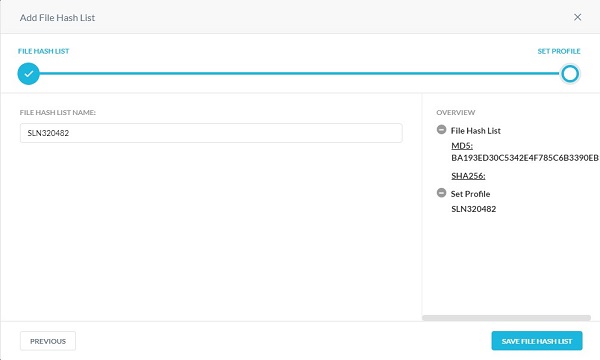600x360 pixels.
Task: Close the Add File Hash List dialog
Action: point(577,17)
